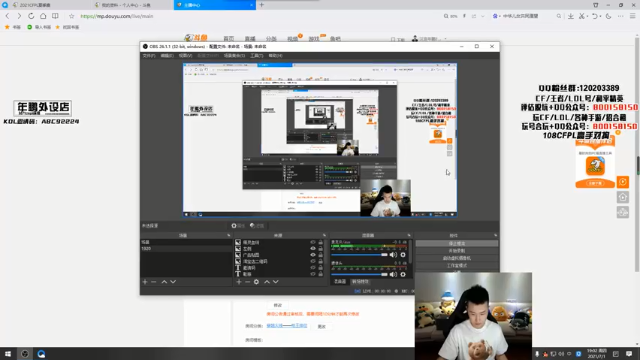
Task: Click 开始录制 button in OBS controls
Action: (x=457, y=251)
